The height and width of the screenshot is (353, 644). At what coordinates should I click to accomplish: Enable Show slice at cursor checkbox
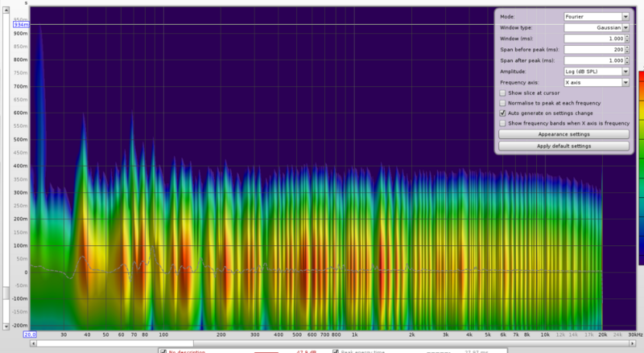tap(503, 93)
